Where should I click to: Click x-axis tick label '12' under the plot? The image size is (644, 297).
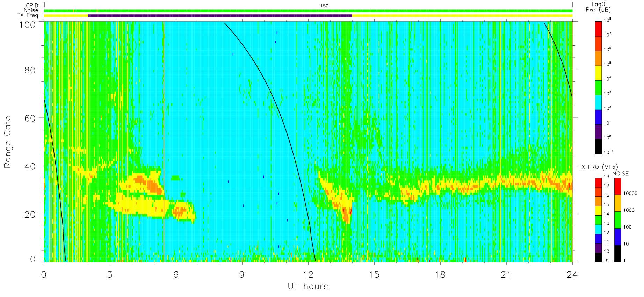point(308,275)
